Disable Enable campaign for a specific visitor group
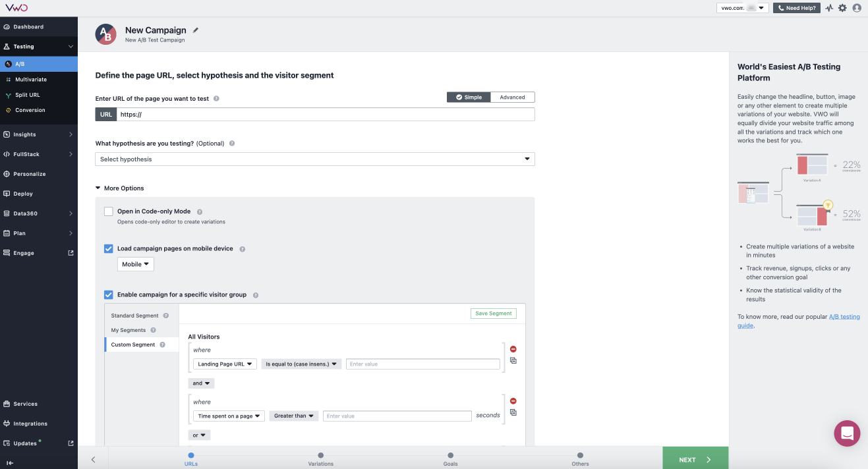868x469 pixels. pyautogui.click(x=109, y=294)
